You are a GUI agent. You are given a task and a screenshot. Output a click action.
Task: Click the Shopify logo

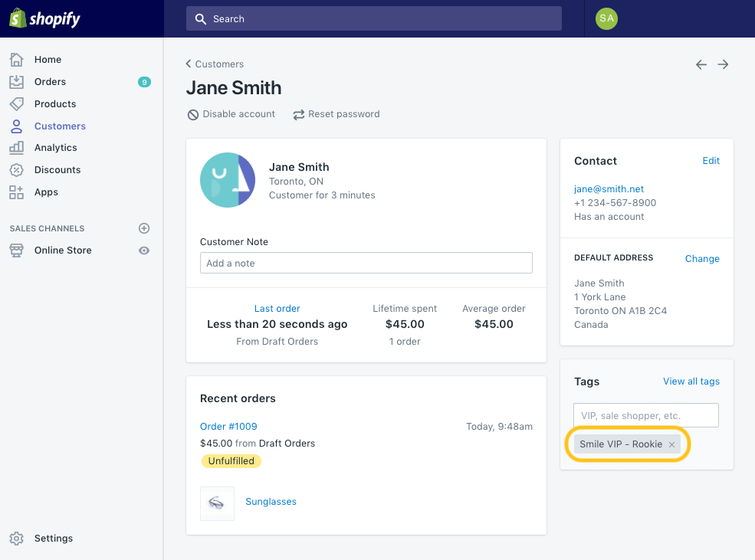pyautogui.click(x=44, y=18)
